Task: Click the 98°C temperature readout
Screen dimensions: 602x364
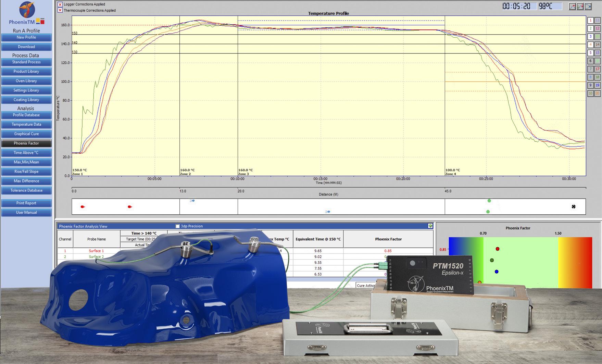Action: (550, 6)
